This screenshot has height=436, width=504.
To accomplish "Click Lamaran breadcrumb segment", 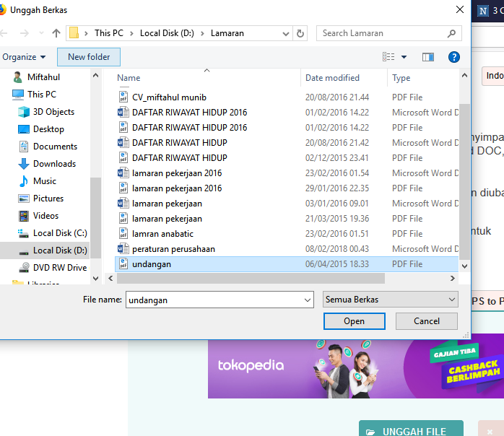I will pyautogui.click(x=227, y=33).
